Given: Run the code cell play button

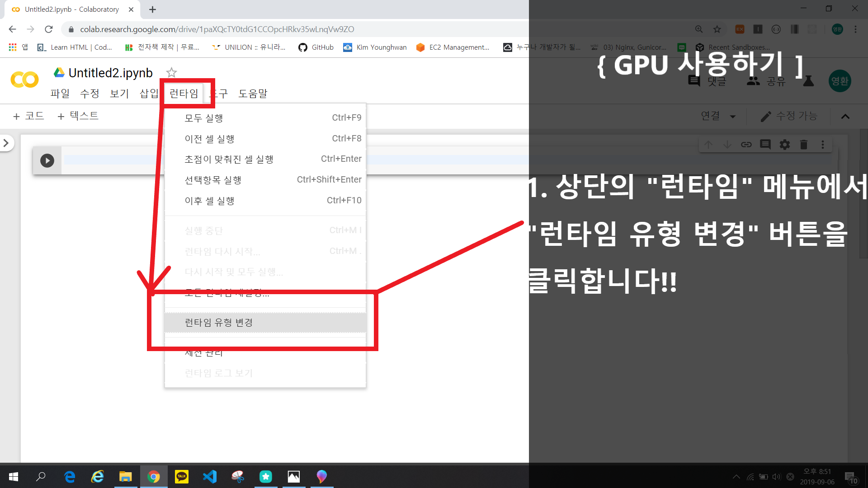Looking at the screenshot, I should 47,160.
